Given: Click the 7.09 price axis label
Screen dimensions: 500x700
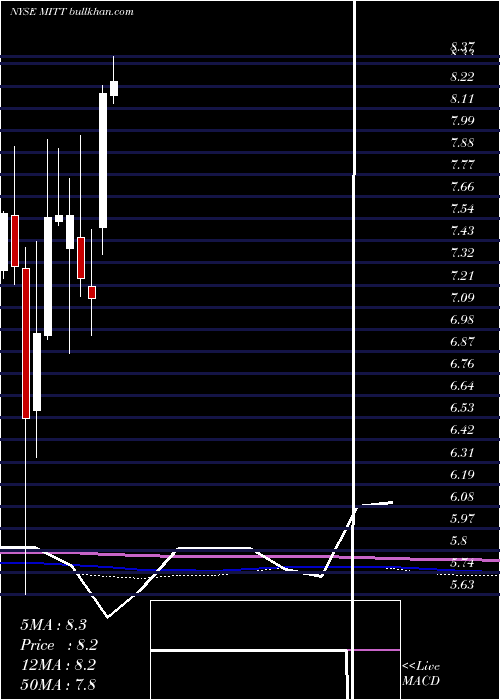Looking at the screenshot, I should (462, 297).
